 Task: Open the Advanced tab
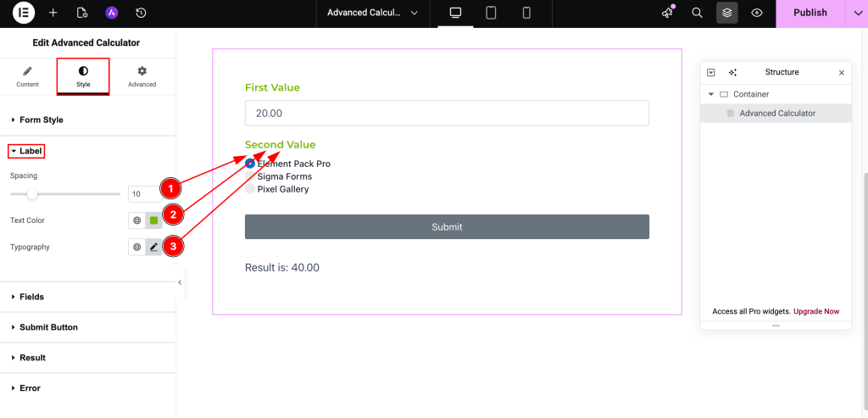142,76
